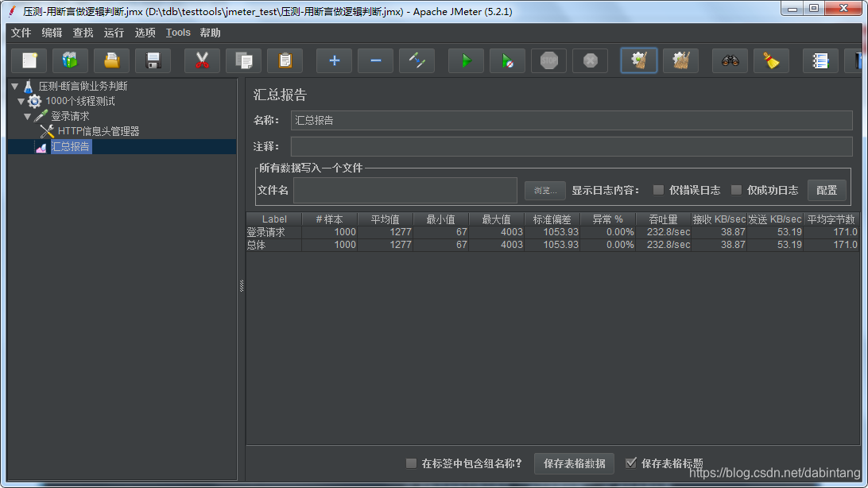Click the login request sampler pipette icon
This screenshot has width=868, height=488.
pyautogui.click(x=41, y=116)
